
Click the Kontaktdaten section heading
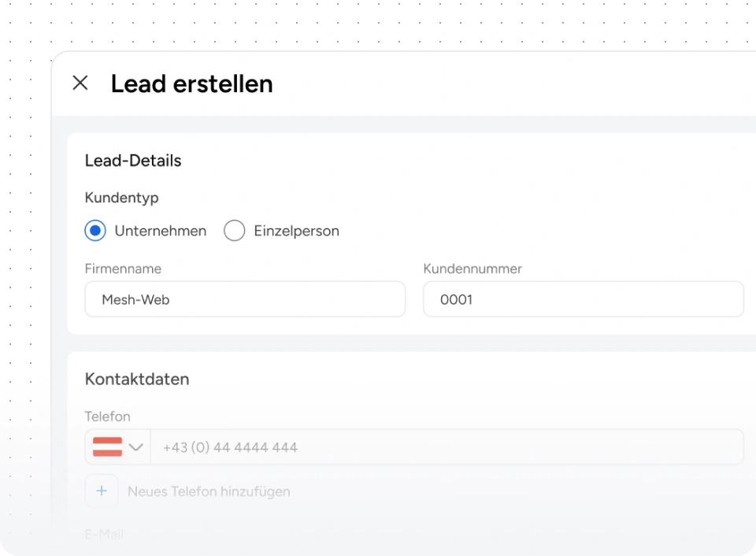(x=137, y=379)
